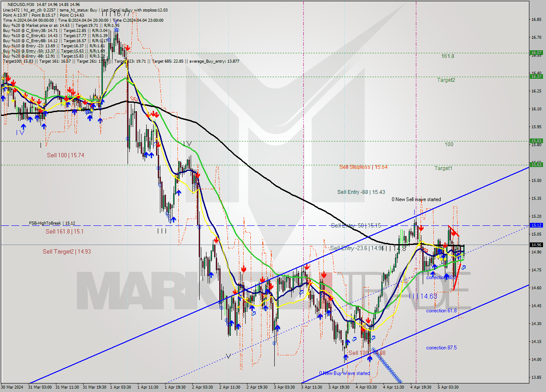Click the 'Sell 100 | 14.08' label
This screenshot has height=392, width=546.
367,353
